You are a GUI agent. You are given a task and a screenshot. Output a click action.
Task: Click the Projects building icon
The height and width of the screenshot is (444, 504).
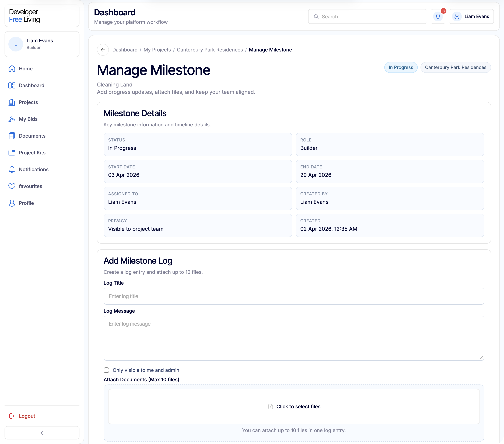(x=12, y=102)
